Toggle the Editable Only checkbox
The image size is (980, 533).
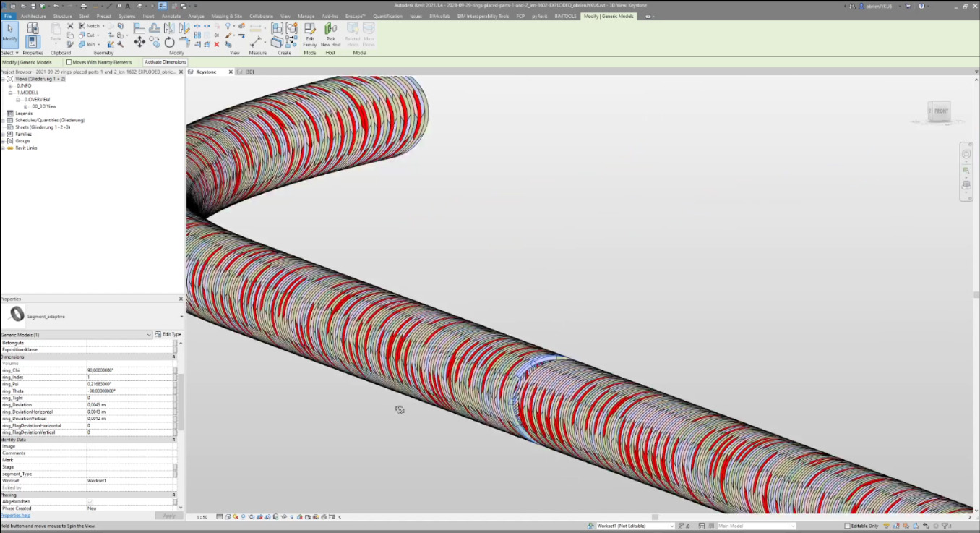847,526
